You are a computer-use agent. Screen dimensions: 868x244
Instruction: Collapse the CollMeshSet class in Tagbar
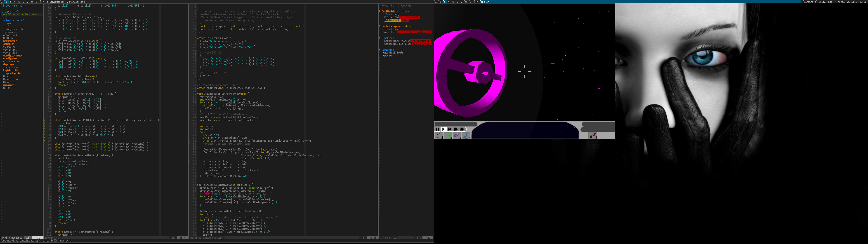coord(380,12)
